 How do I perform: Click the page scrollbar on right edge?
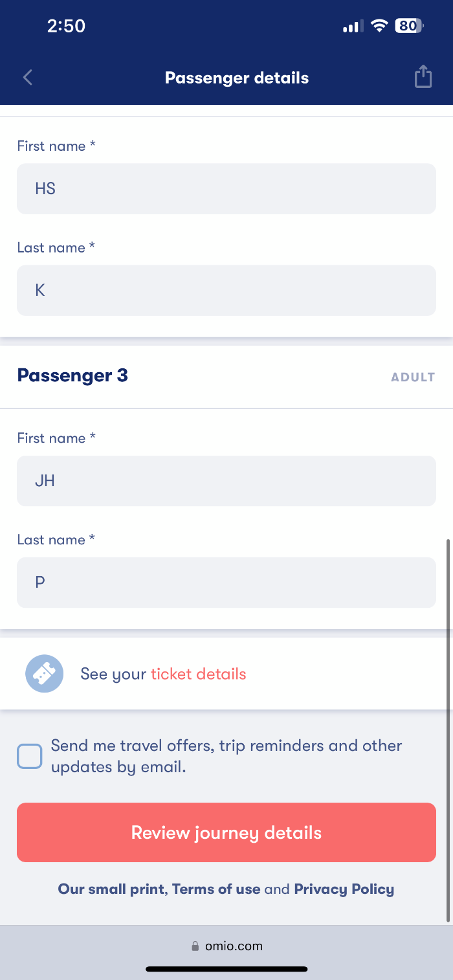448,729
